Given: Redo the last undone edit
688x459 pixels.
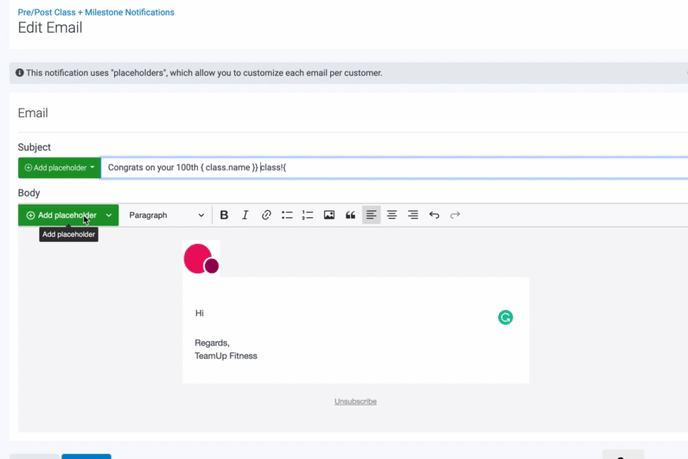Looking at the screenshot, I should coord(455,215).
